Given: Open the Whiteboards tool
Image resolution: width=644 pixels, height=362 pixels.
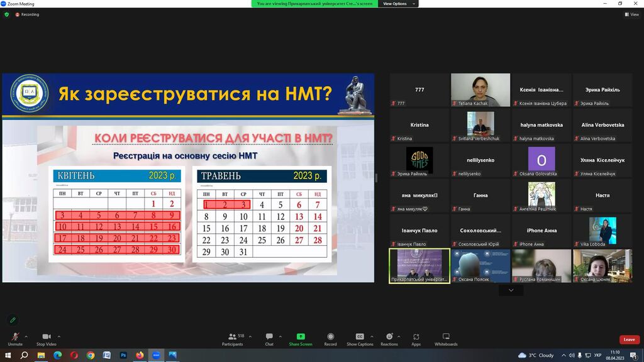Looking at the screenshot, I should [x=446, y=339].
